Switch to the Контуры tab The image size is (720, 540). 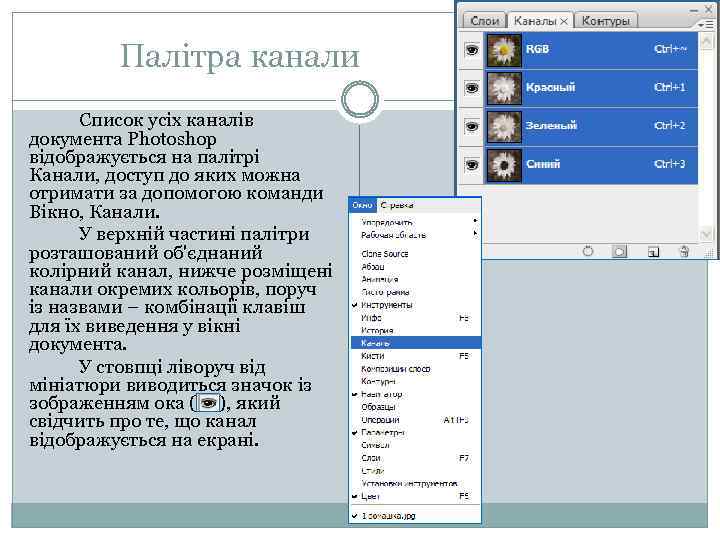pyautogui.click(x=606, y=21)
